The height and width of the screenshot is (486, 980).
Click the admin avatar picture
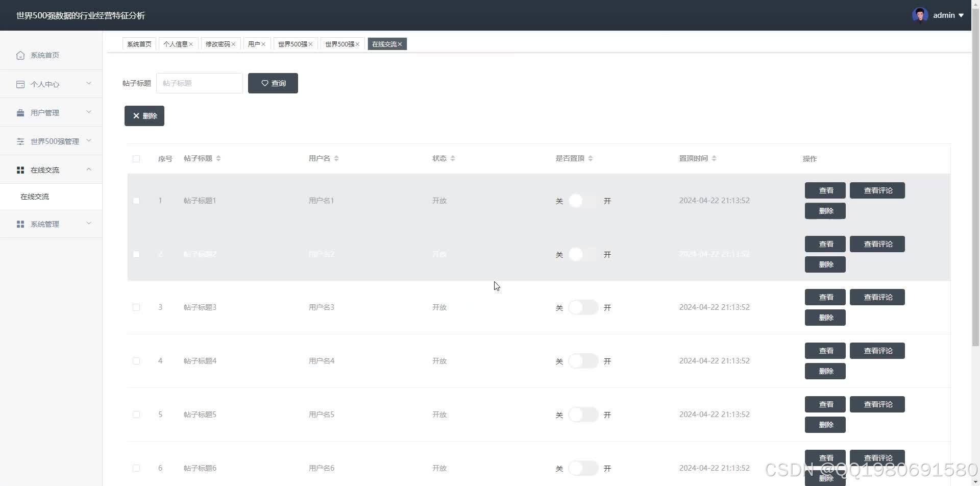click(920, 15)
